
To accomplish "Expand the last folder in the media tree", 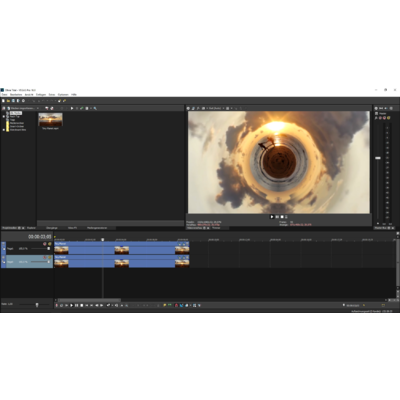I will 4,130.
